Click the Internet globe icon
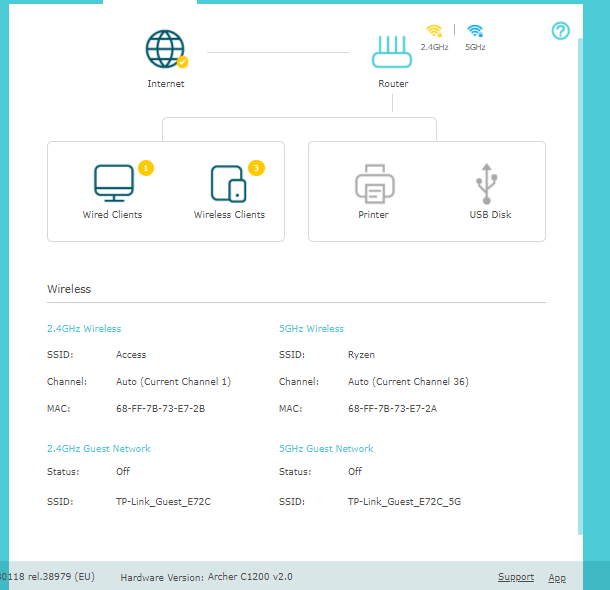610x590 pixels. 165,49
